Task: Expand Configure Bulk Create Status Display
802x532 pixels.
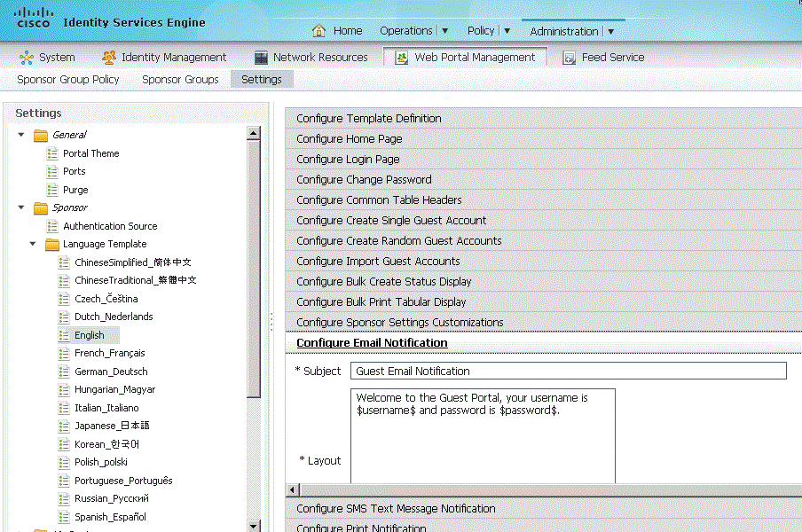Action: click(543, 282)
